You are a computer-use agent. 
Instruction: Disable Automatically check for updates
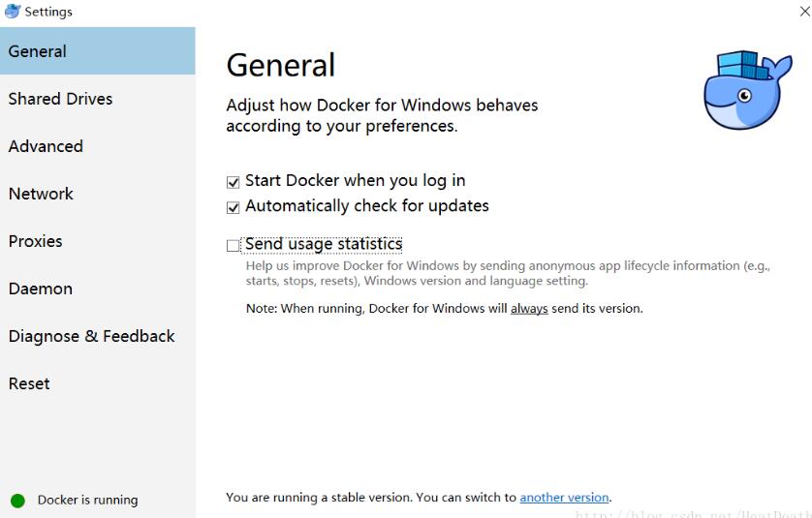[x=233, y=207]
